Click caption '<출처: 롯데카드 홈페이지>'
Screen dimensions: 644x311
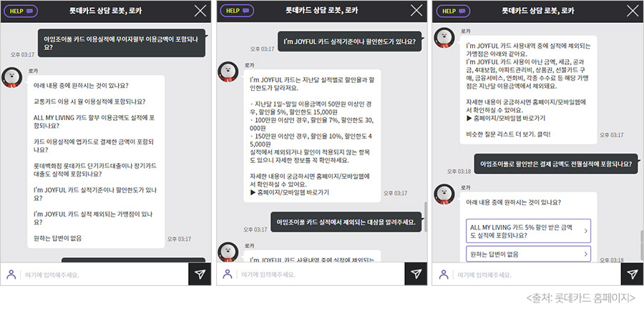click(581, 298)
